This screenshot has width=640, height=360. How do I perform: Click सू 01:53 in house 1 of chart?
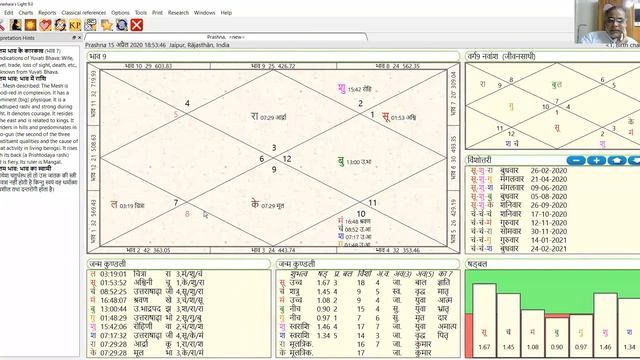tap(399, 118)
